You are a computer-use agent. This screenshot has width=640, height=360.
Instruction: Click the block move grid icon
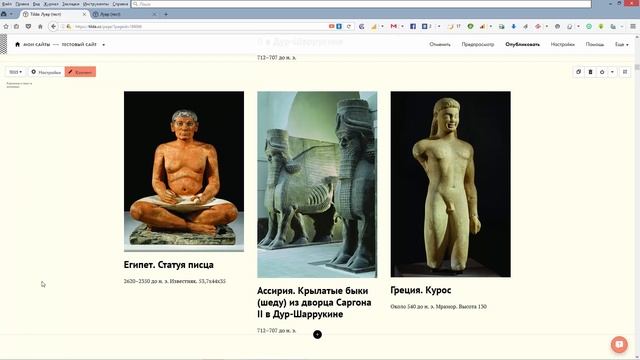coord(625,72)
